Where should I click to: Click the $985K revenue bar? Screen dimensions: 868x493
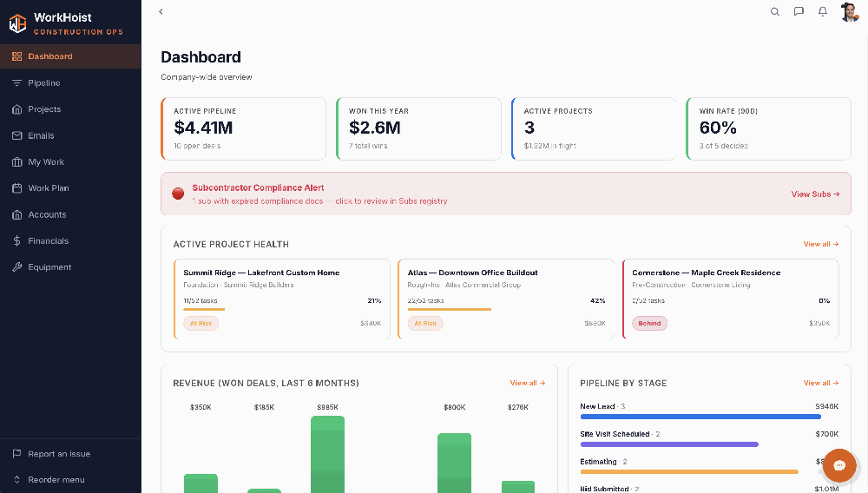328,454
